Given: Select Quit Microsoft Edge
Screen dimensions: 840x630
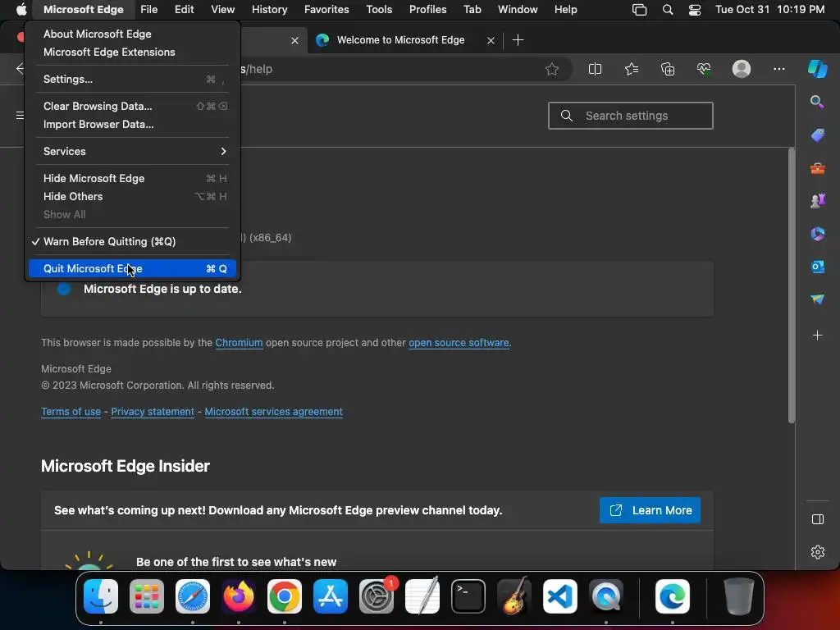Looking at the screenshot, I should (132, 269).
